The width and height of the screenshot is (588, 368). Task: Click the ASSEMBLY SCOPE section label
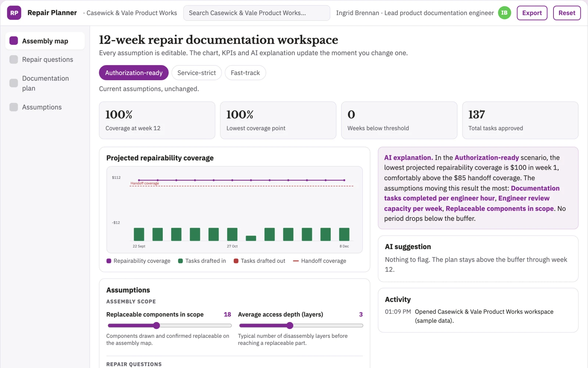coord(131,301)
